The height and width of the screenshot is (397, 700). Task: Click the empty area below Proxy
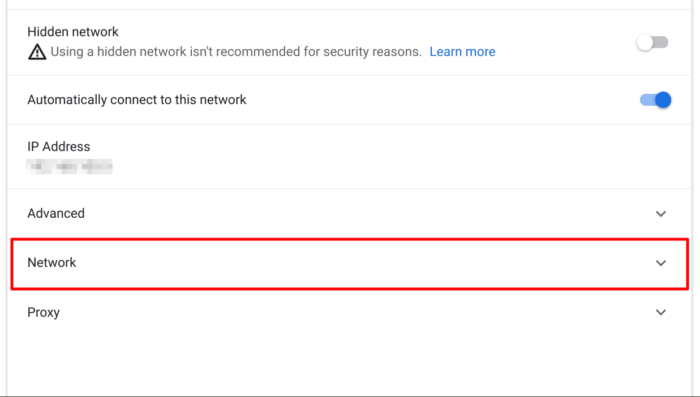350,364
